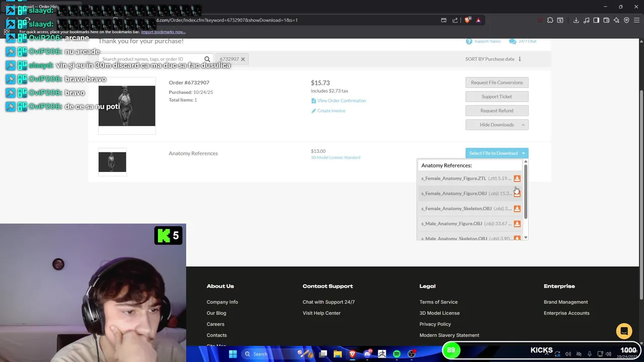Viewport: 644px width, 362px height.
Task: Open the Brave VPN shield icon
Action: click(x=626, y=20)
